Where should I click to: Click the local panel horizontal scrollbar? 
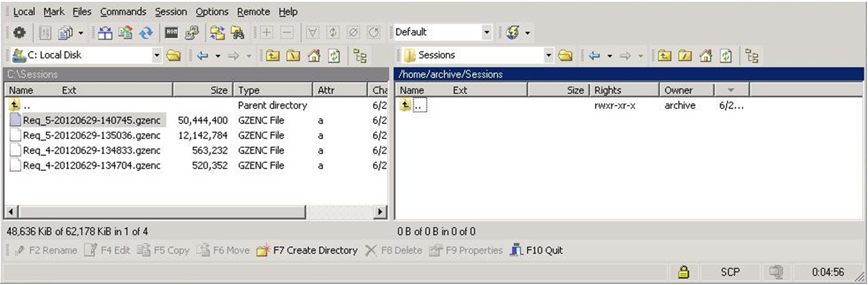196,212
